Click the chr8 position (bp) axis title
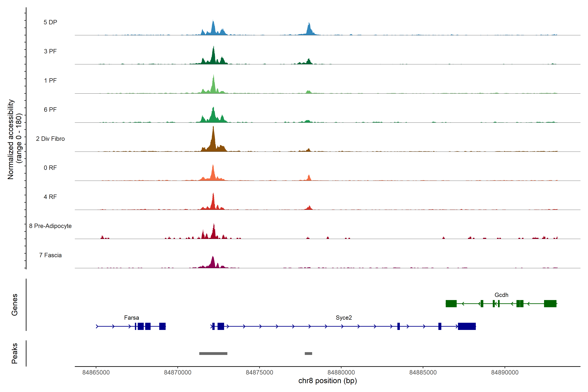 pos(327,381)
